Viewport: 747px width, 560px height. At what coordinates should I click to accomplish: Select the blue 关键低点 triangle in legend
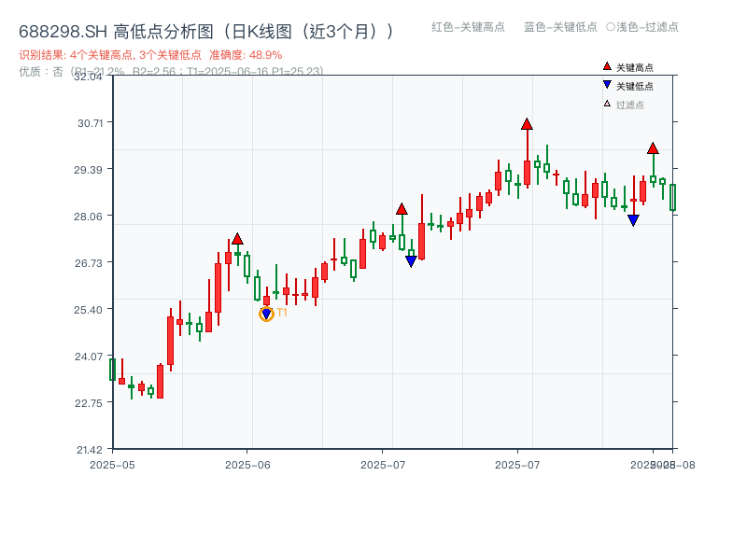pos(605,82)
